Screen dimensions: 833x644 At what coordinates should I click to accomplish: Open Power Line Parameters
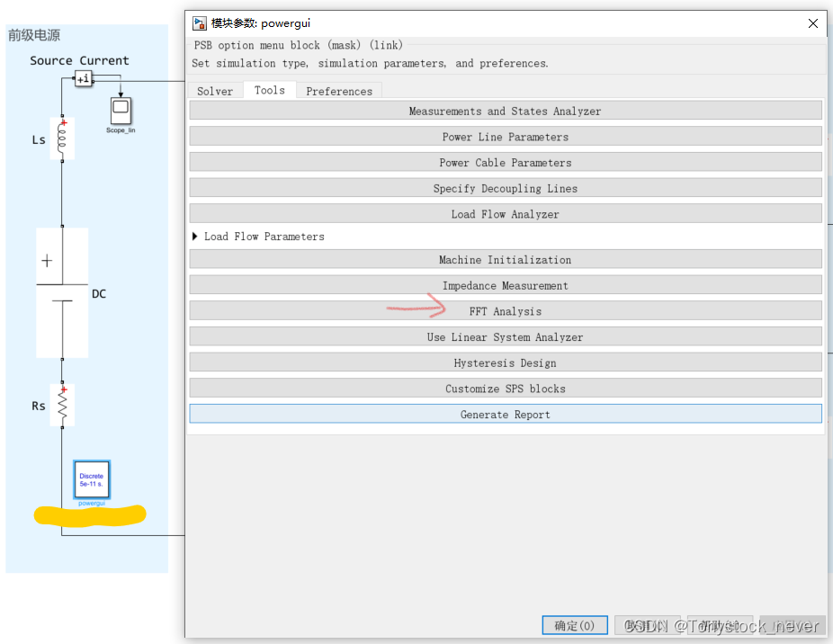pyautogui.click(x=505, y=137)
